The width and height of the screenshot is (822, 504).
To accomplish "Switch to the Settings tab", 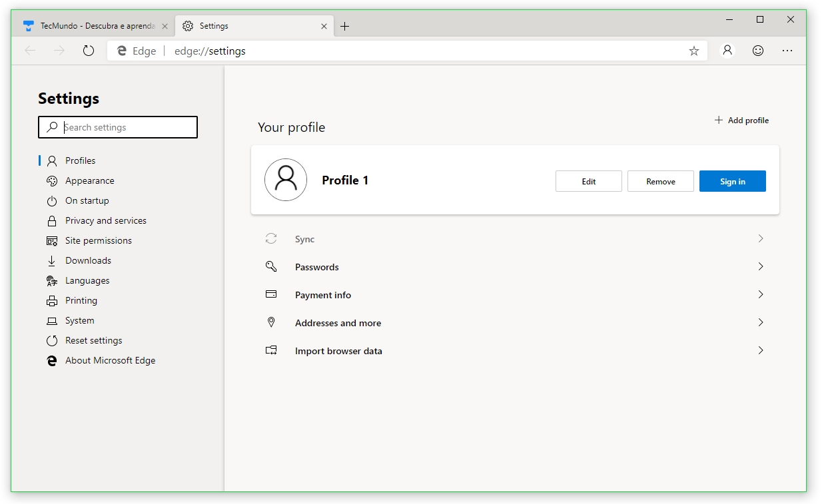I will pyautogui.click(x=254, y=26).
